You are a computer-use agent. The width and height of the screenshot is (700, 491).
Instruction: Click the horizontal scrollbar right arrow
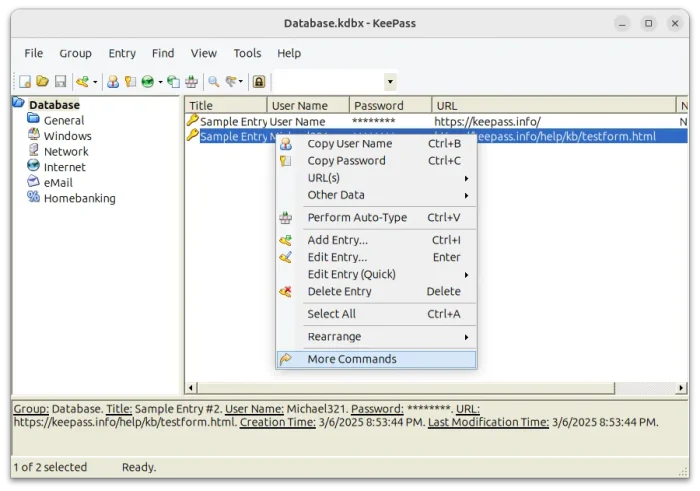(681, 387)
